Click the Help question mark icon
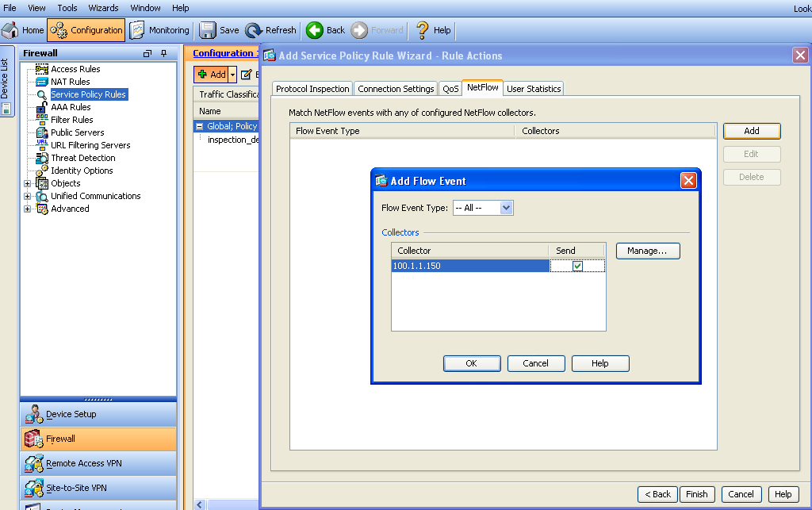 click(x=423, y=30)
